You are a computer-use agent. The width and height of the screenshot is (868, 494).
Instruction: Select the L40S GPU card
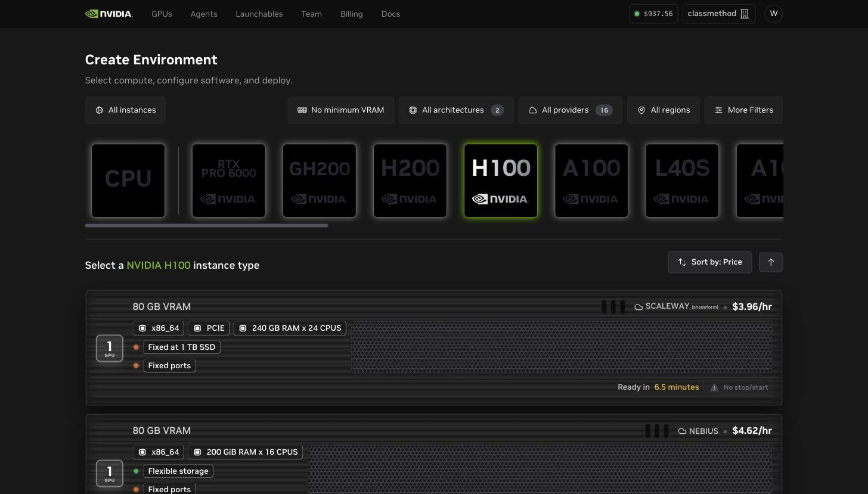coord(682,181)
